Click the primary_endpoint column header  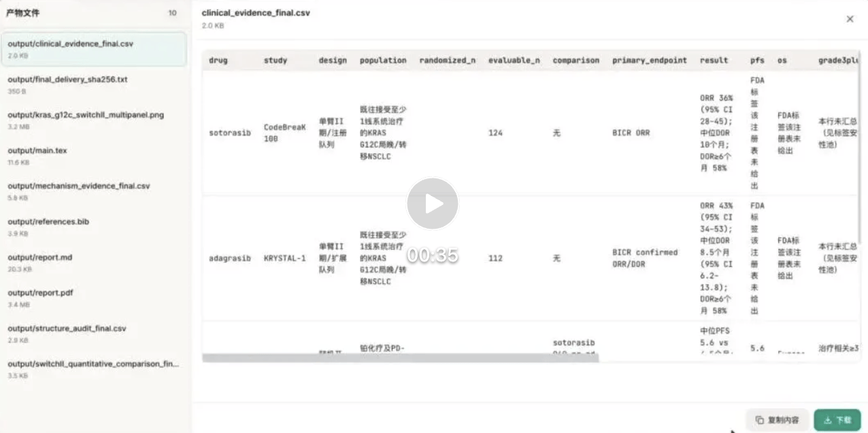650,61
